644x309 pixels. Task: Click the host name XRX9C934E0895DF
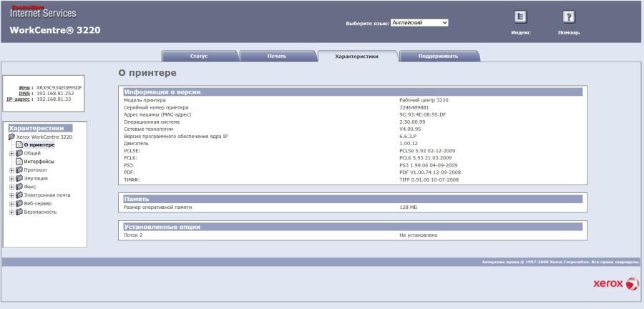59,88
